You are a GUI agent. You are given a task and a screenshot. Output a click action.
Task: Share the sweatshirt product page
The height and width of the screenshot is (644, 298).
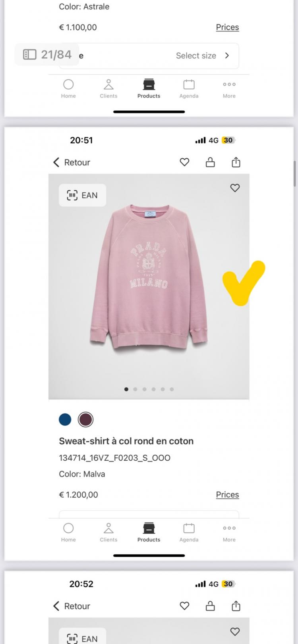[236, 162]
